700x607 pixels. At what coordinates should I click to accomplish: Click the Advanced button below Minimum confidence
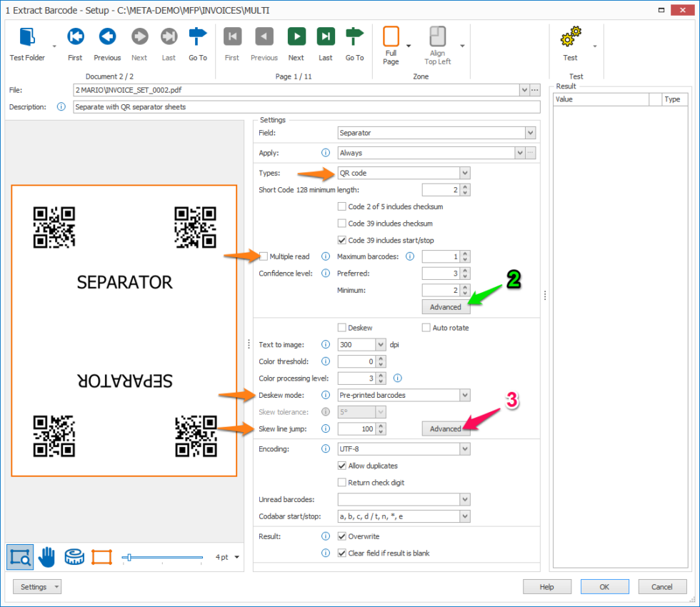(446, 306)
